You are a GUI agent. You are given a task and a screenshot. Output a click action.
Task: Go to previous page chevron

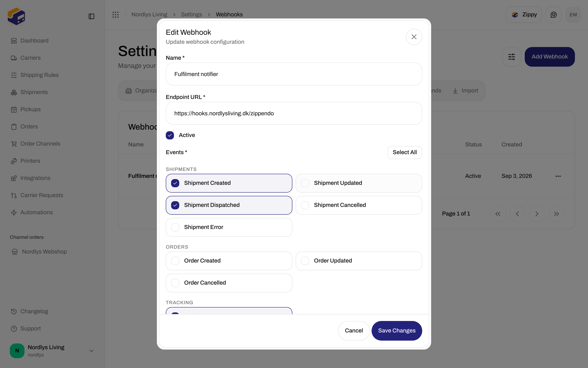(517, 214)
